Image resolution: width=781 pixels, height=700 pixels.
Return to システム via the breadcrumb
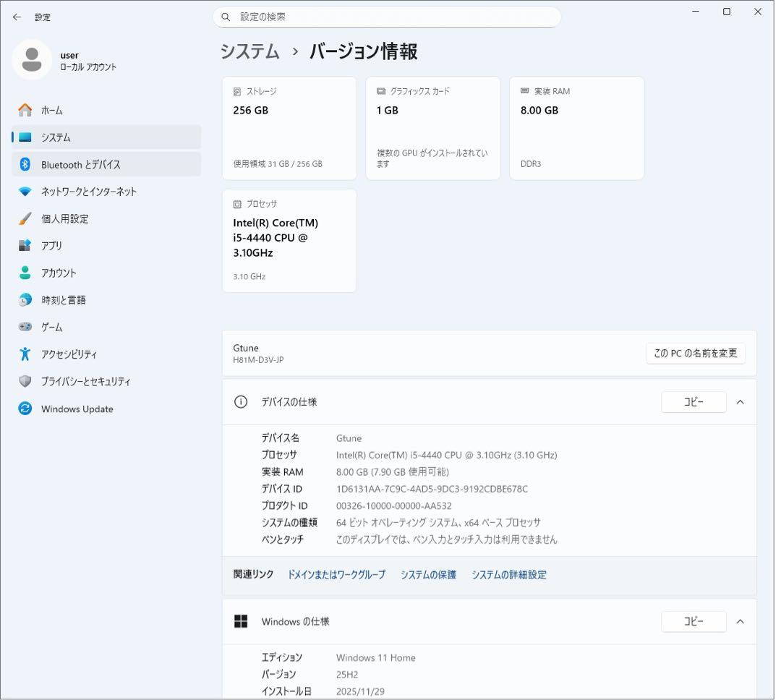point(249,51)
